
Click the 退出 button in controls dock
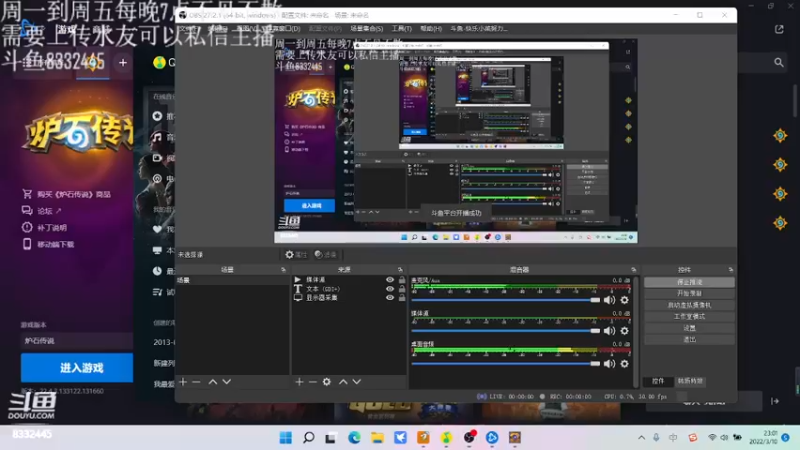pos(689,339)
